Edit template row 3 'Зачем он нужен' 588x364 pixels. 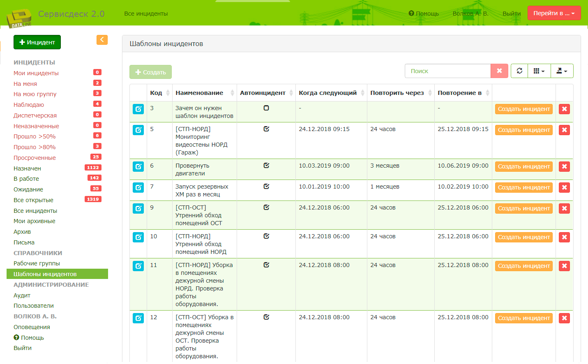[x=138, y=109]
